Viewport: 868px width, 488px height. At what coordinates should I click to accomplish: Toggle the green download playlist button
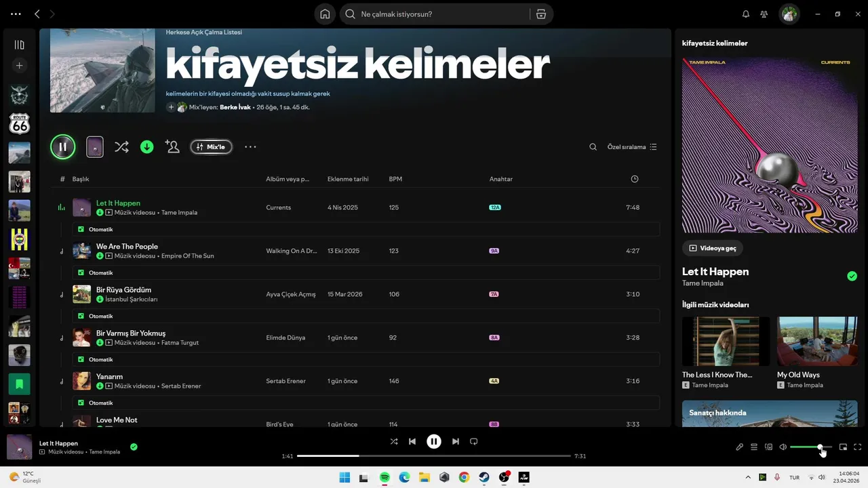coord(147,146)
